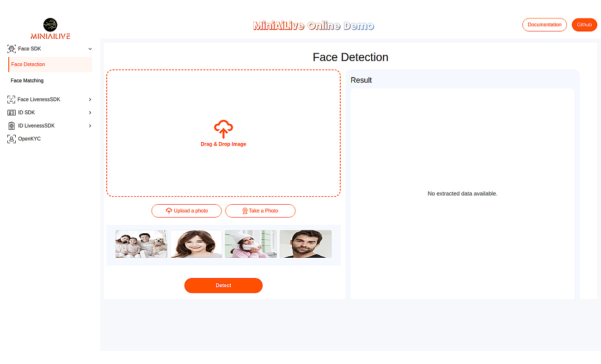The image size is (601, 364).
Task: Open Face Matching in sidebar
Action: click(x=50, y=80)
